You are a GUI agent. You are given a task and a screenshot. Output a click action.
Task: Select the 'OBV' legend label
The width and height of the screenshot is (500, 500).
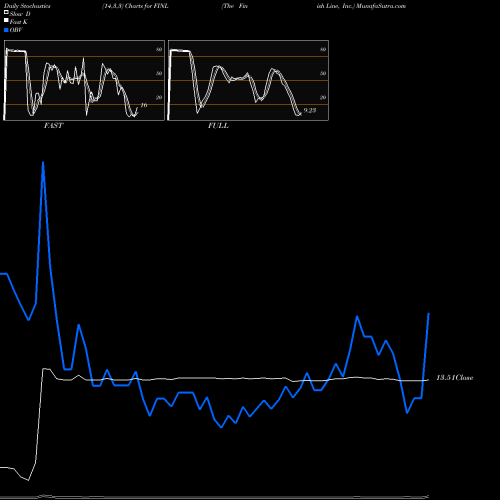click(16, 30)
